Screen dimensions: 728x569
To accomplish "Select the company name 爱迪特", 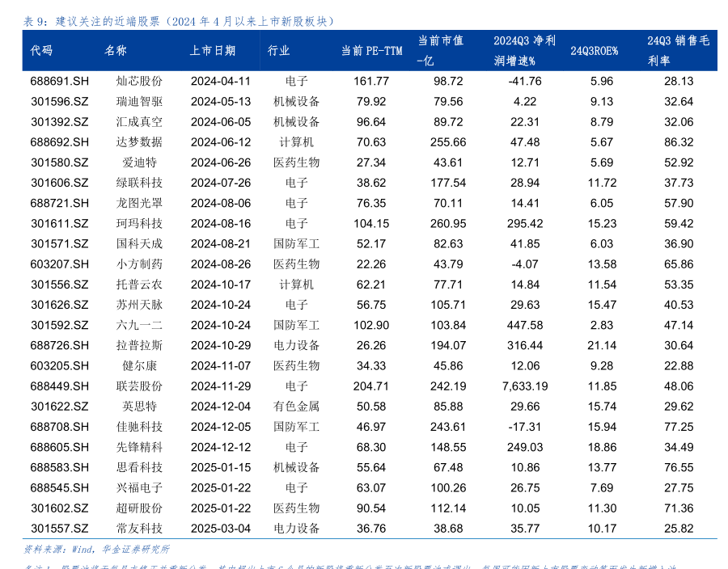I will (x=139, y=162).
